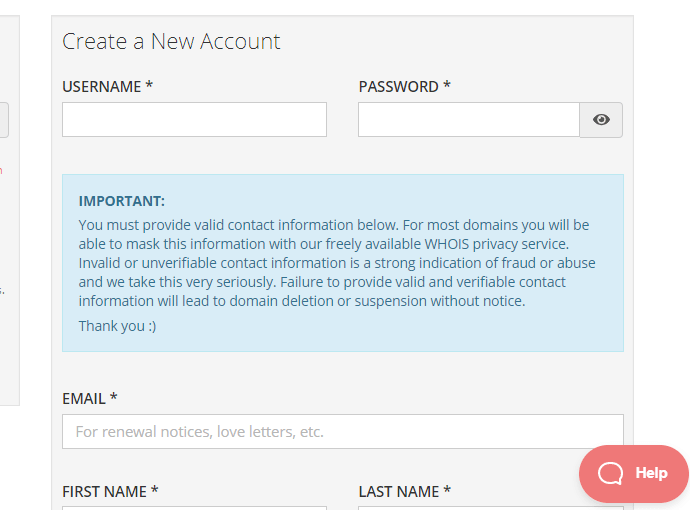The height and width of the screenshot is (510, 690).
Task: Click the cut-off button at left edge
Action: point(4,120)
